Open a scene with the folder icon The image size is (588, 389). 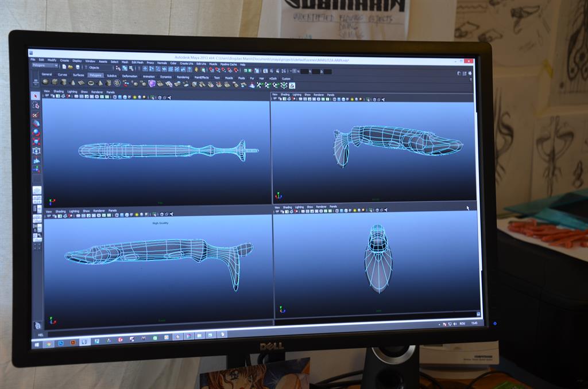pos(71,67)
